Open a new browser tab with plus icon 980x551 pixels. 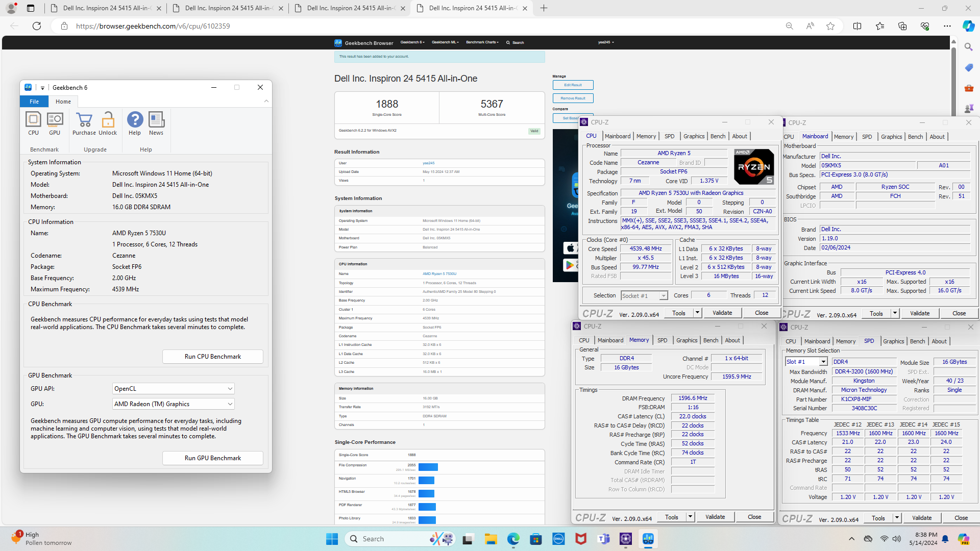click(544, 8)
